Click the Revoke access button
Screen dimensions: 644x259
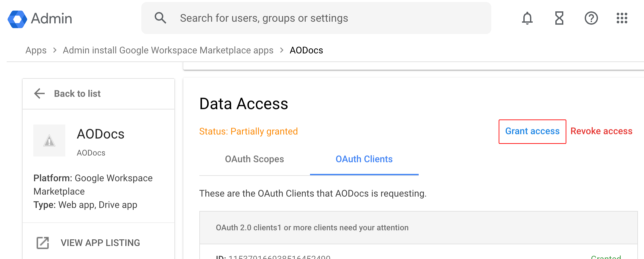point(601,131)
